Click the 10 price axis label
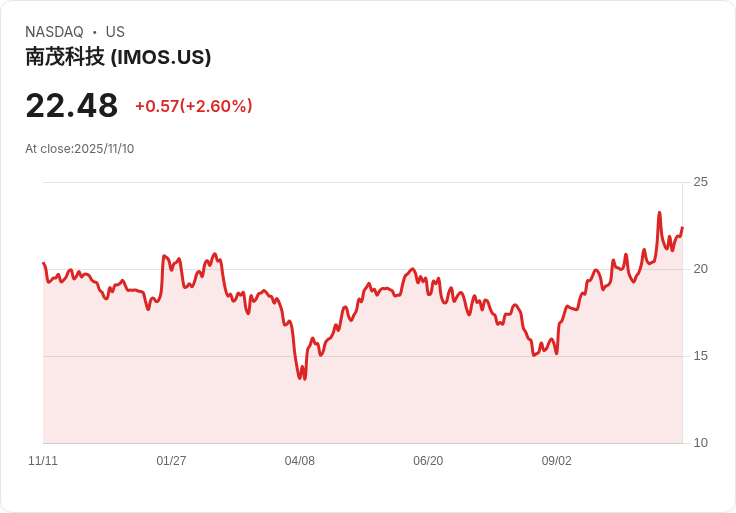The height and width of the screenshot is (513, 736). (700, 443)
